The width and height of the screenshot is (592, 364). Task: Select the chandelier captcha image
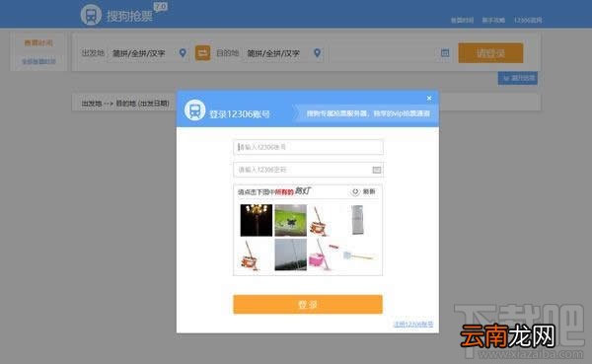coord(257,220)
